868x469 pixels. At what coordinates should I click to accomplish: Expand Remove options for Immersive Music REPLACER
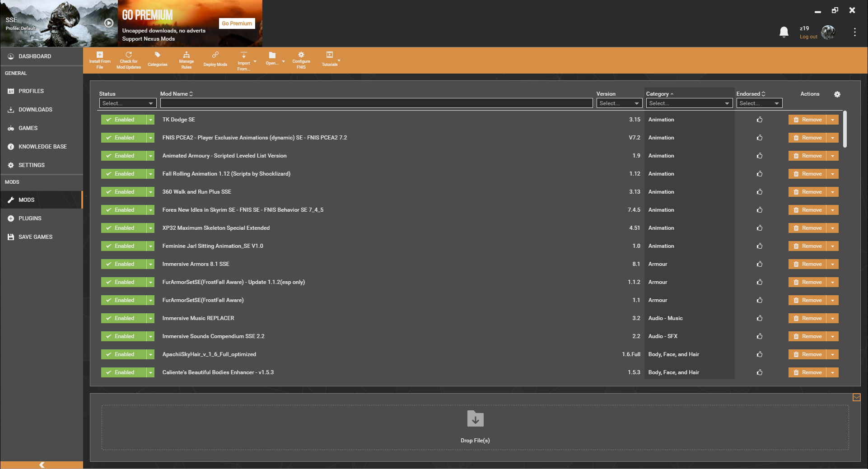click(x=833, y=318)
